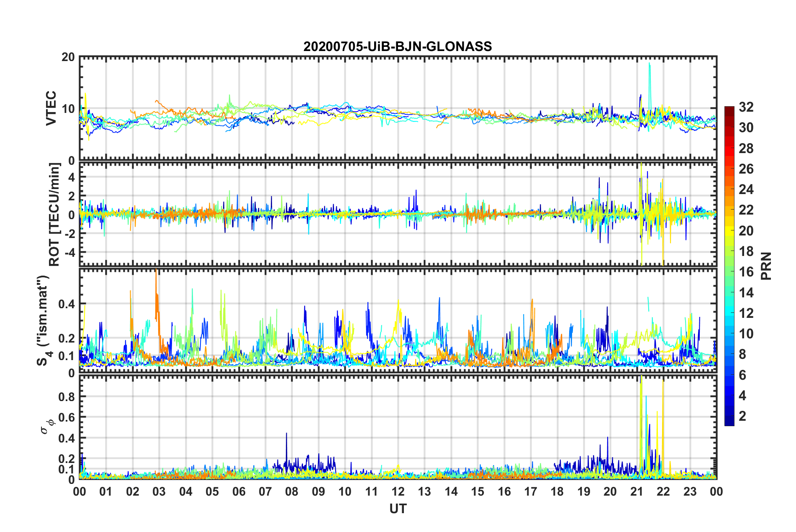
Task: Click the PRN colorbar gradient
Action: (x=729, y=266)
